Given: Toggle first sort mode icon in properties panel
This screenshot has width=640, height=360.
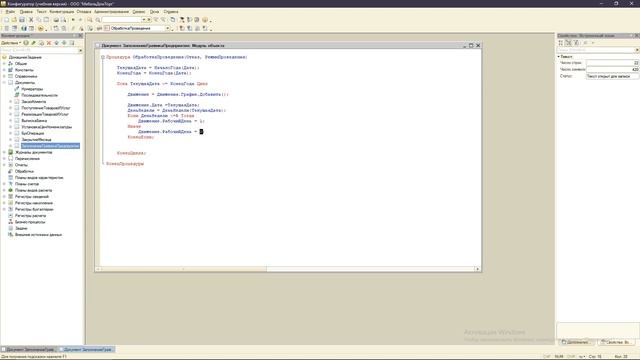Looking at the screenshot, I should click(561, 42).
